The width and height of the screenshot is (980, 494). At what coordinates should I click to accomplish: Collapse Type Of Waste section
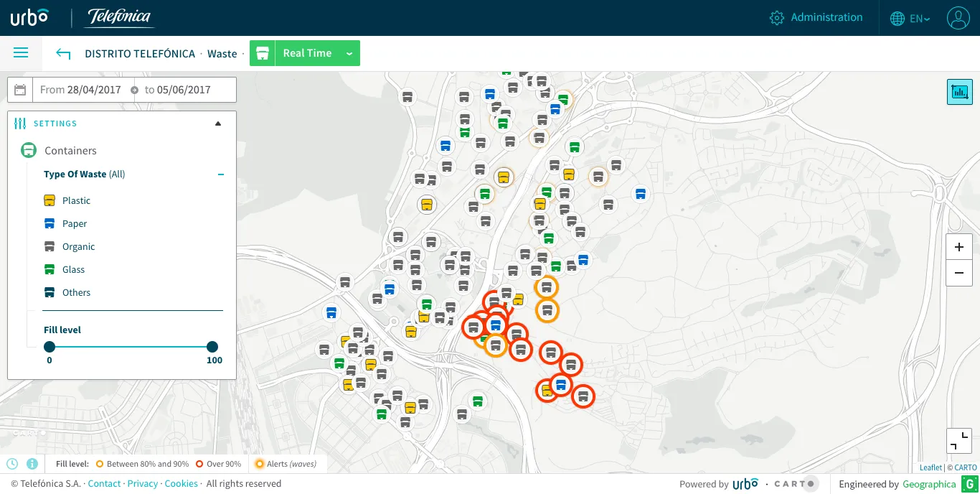(x=221, y=174)
